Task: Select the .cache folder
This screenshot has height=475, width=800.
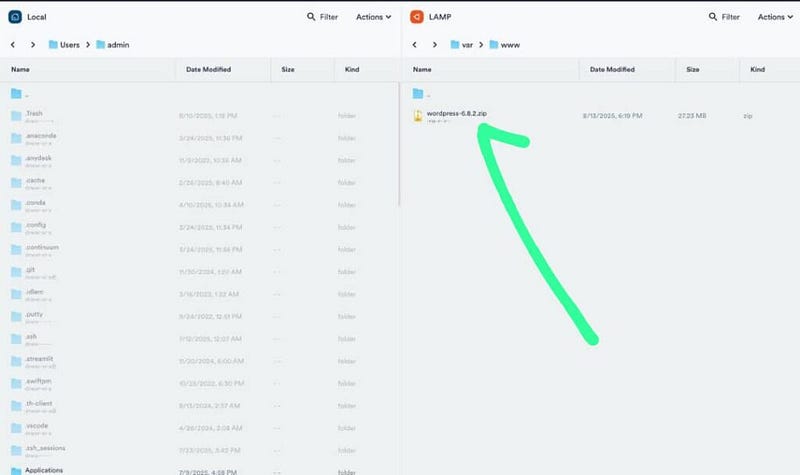Action: pyautogui.click(x=199, y=183)
